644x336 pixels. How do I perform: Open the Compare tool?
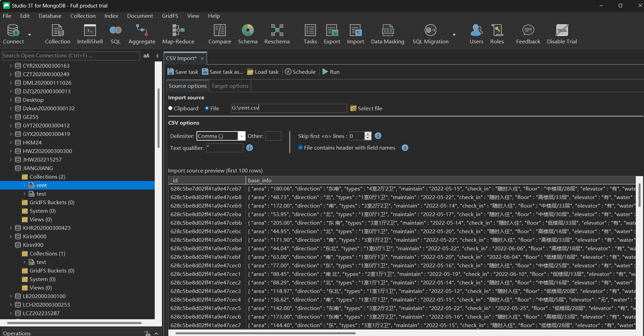pos(220,34)
